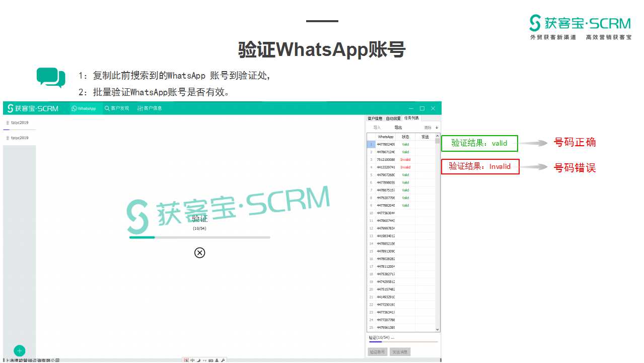The height and width of the screenshot is (363, 644).
Task: Select the number in row 6
Action: [x=386, y=183]
